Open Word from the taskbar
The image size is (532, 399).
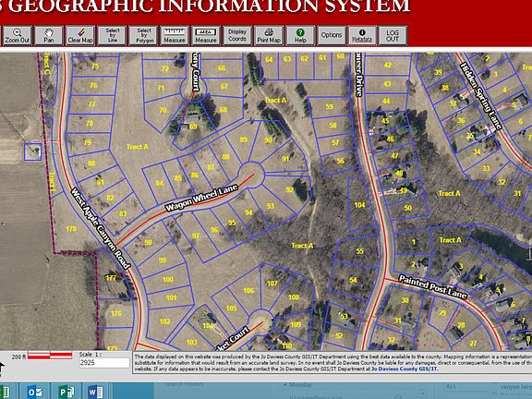96,392
